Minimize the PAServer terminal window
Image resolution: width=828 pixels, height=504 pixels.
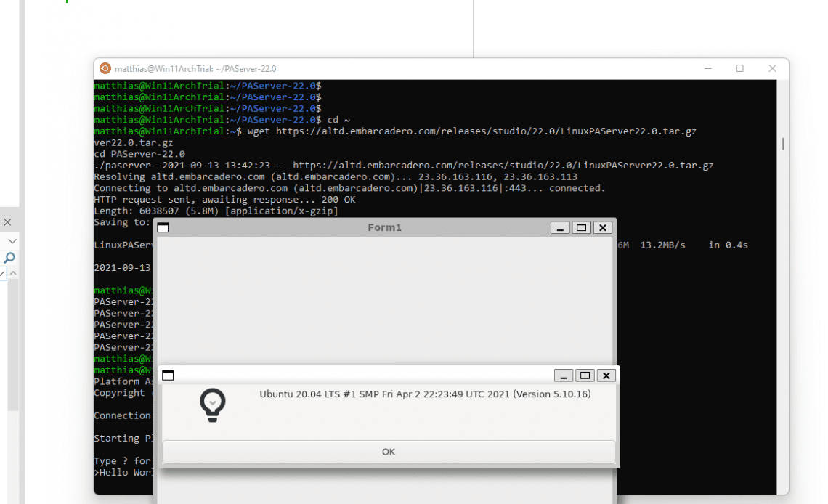click(707, 68)
